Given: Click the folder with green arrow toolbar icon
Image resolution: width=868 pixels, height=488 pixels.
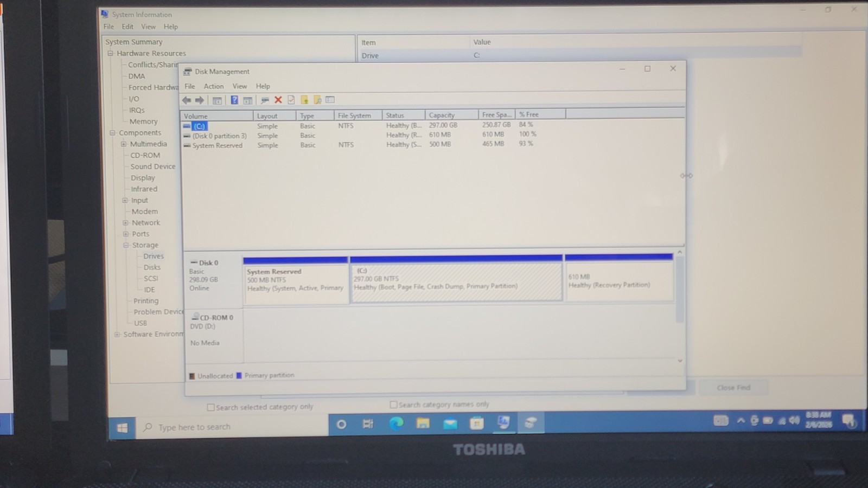Looking at the screenshot, I should point(304,100).
